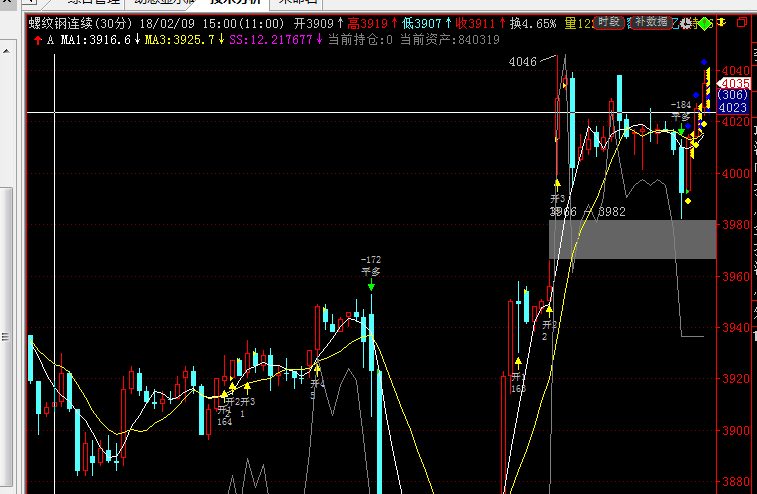The height and width of the screenshot is (494, 757).
Task: Click the blue (306) 4023 crosshair price box
Action: click(x=733, y=101)
